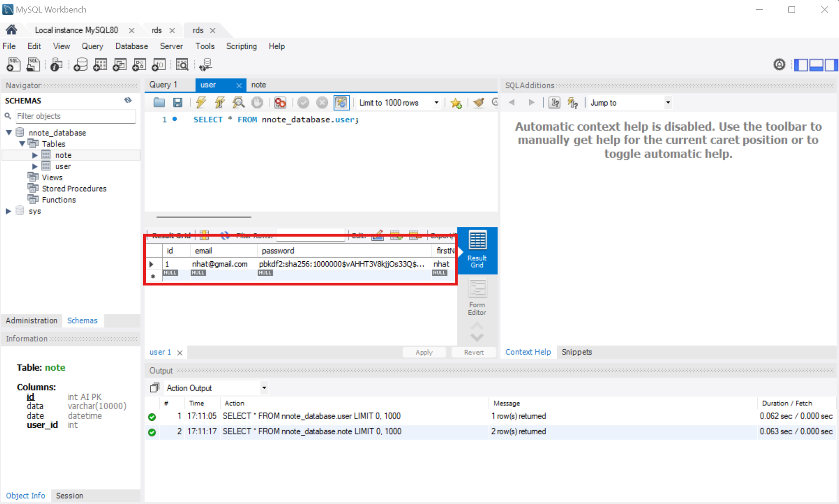Switch to Snippets tab
Image resolution: width=839 pixels, height=504 pixels.
577,352
